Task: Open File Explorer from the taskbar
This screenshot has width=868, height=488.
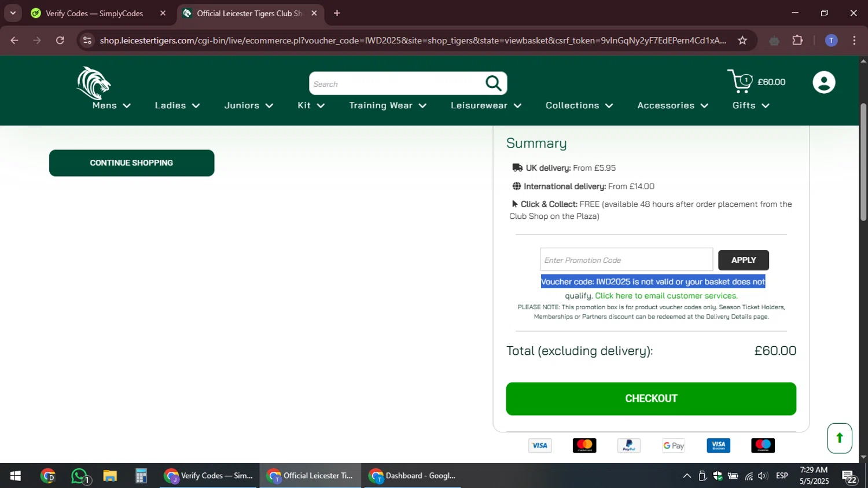Action: pos(110,476)
